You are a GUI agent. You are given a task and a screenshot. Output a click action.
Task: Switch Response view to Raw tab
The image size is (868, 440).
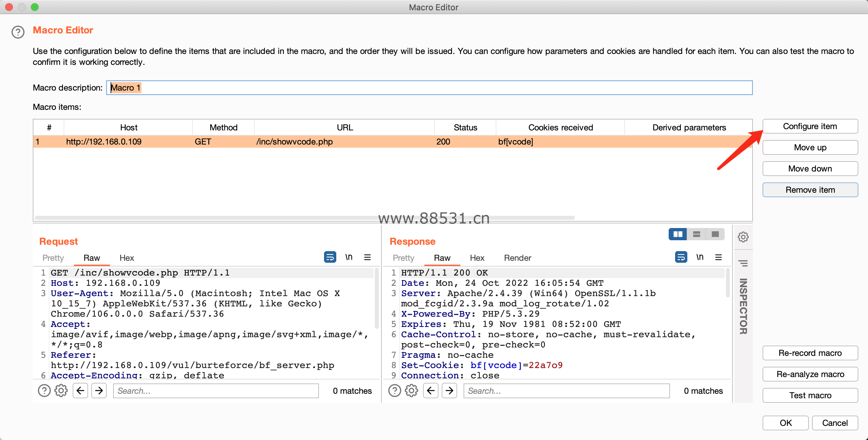442,258
